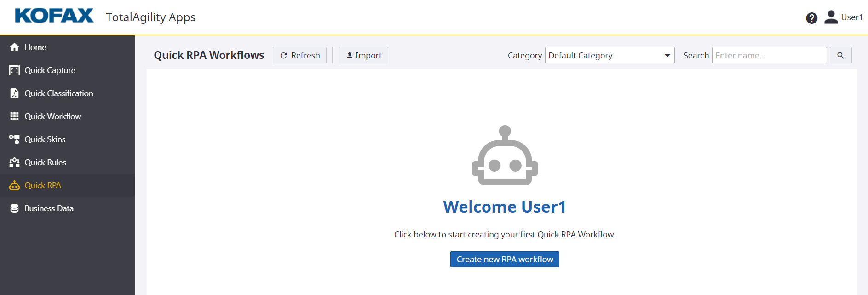
Task: Click the search magnifier button
Action: point(840,55)
